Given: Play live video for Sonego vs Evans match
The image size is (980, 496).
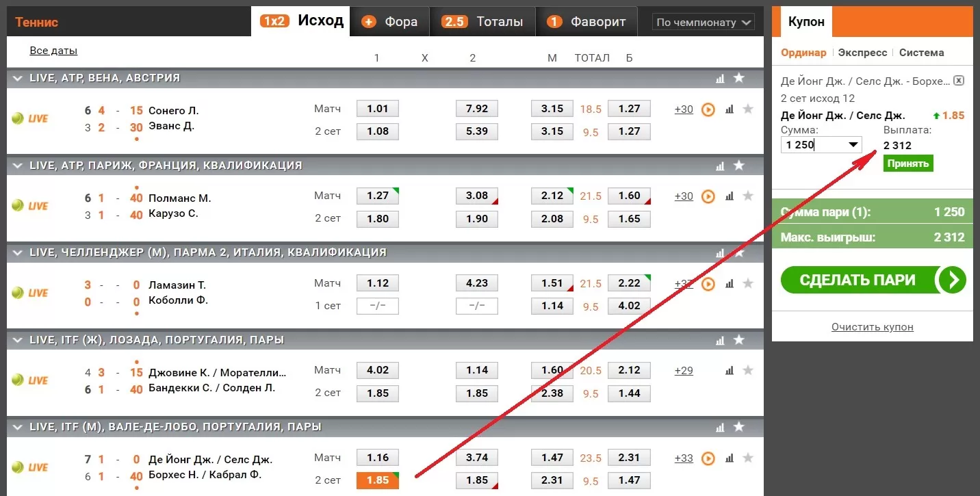Looking at the screenshot, I should point(708,109).
